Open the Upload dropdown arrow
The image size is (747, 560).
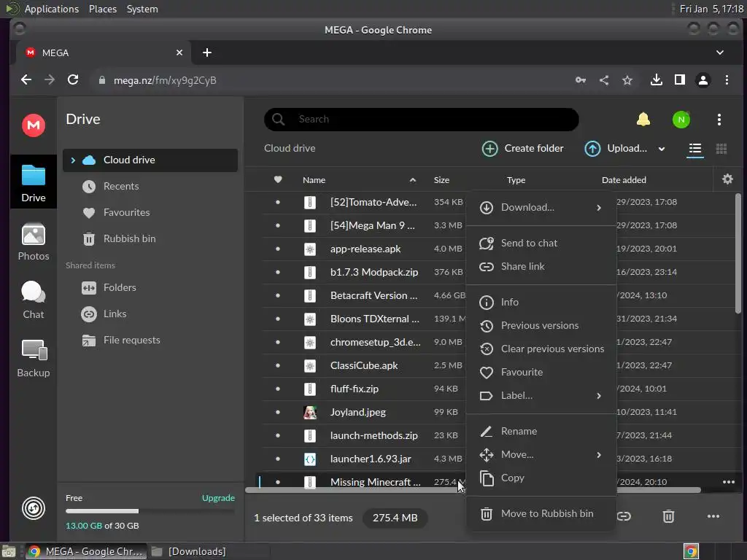click(661, 149)
